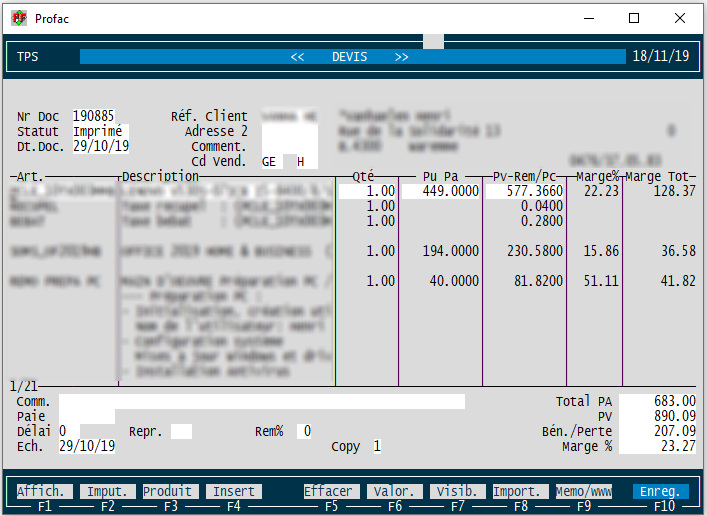Go to next document with >> arrow
Screen dimensions: 707x516
402,57
